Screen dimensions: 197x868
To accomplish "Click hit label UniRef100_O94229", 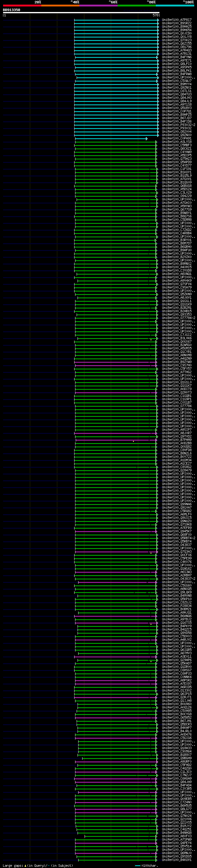I will (x=177, y=196).
